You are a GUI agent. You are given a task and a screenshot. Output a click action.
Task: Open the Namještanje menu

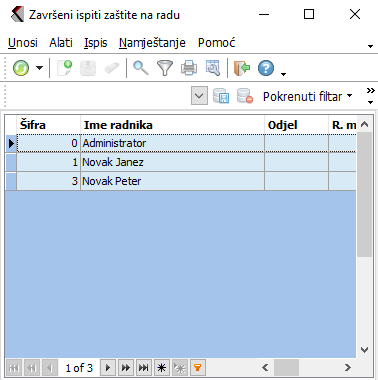pos(152,43)
